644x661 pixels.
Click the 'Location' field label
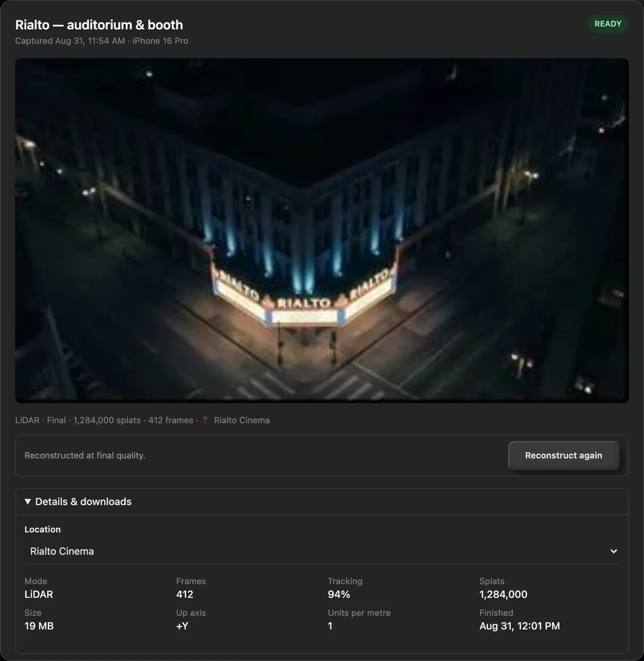[x=42, y=529]
